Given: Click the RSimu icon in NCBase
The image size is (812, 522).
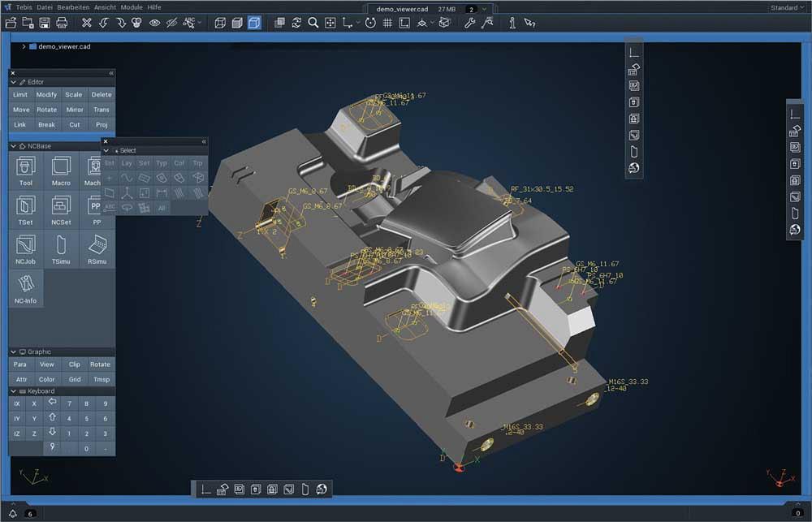Looking at the screenshot, I should [x=97, y=248].
